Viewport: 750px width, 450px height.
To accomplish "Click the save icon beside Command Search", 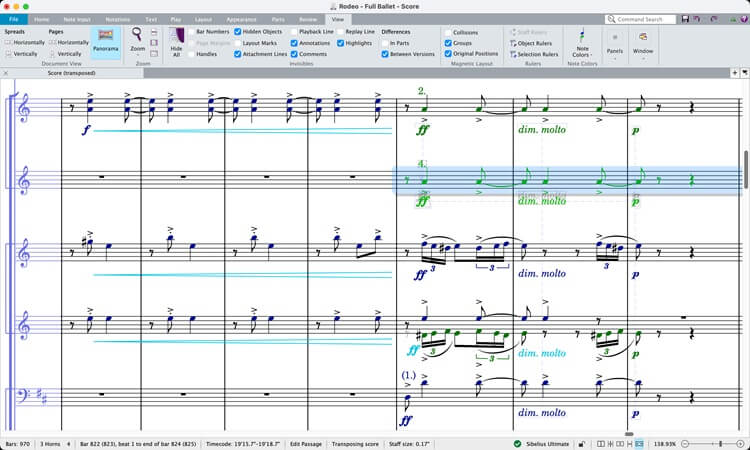I will click(685, 19).
